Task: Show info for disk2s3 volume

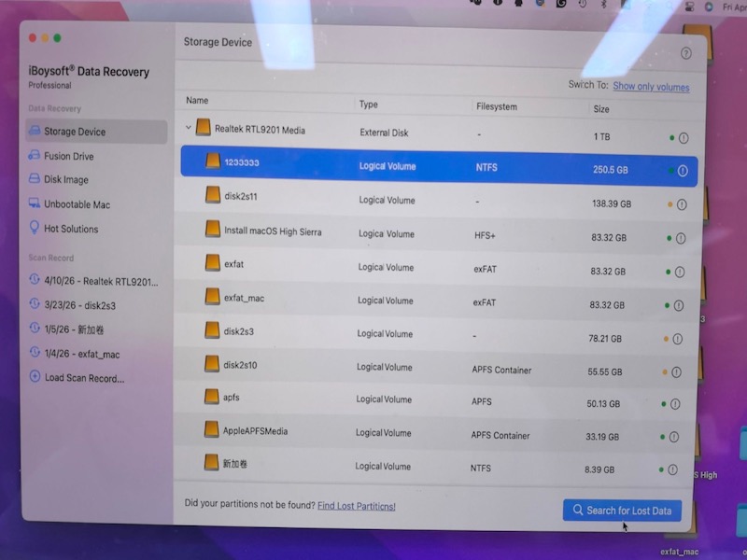Action: pos(678,339)
